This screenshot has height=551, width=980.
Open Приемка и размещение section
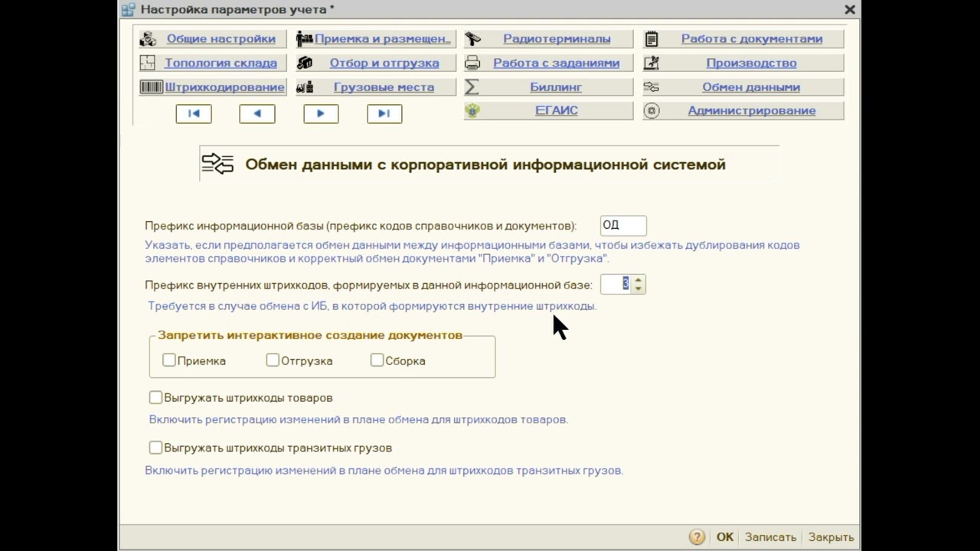[382, 39]
